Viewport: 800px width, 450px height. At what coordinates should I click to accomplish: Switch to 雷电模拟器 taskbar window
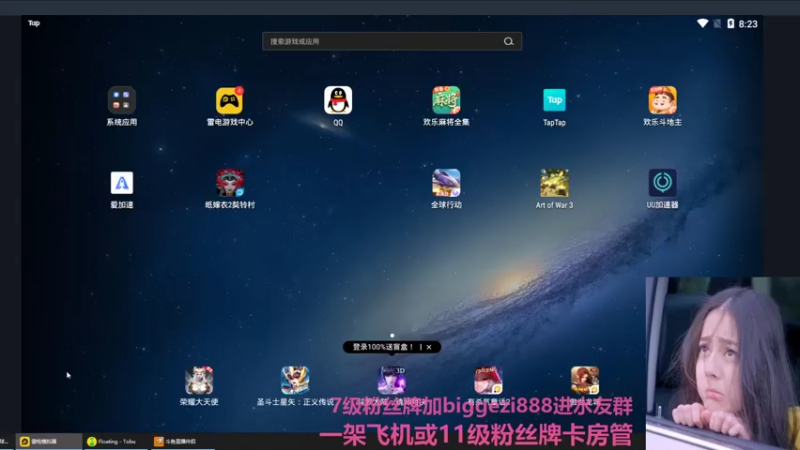pos(48,441)
